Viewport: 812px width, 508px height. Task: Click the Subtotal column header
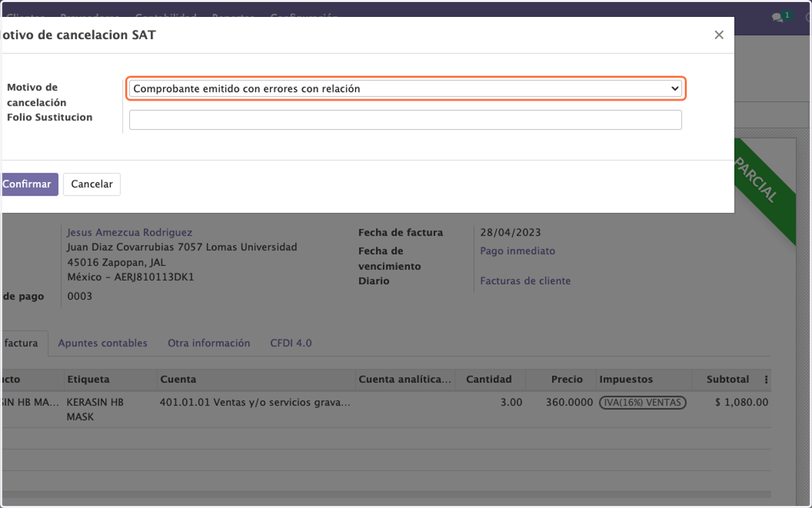727,379
